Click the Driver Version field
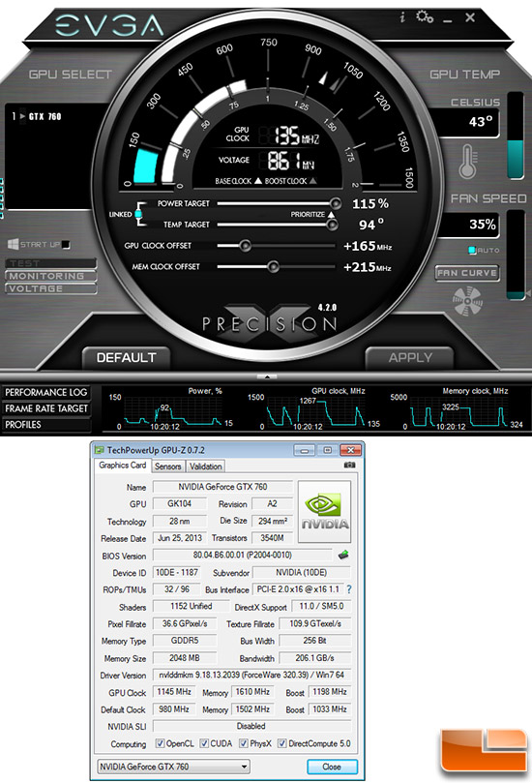 (251, 676)
